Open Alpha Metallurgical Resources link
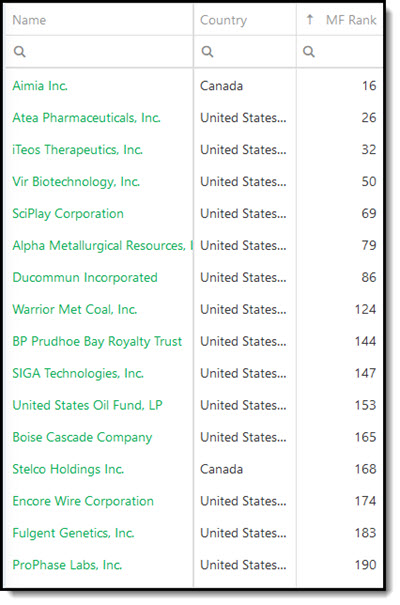The width and height of the screenshot is (400, 605). point(102,245)
